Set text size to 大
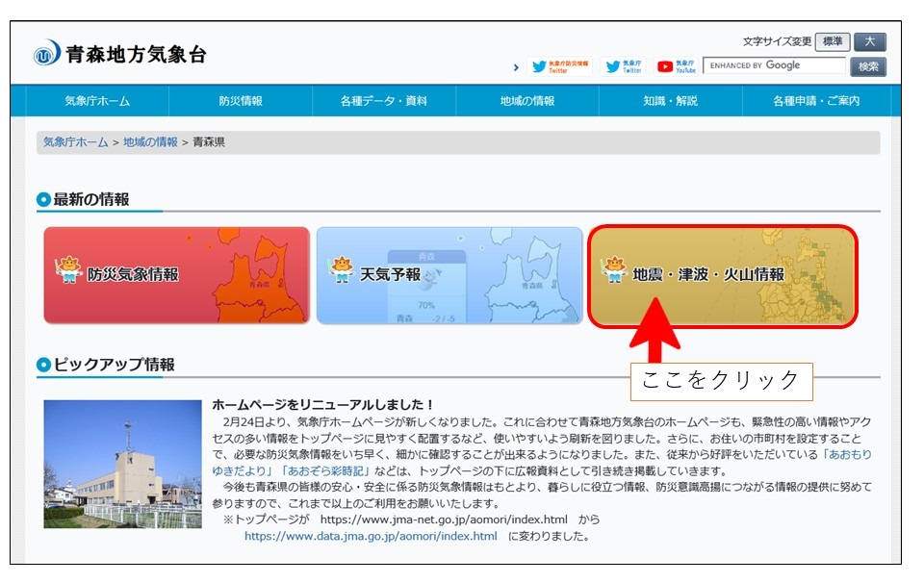Screen dimensions: 924x583 [x=869, y=42]
